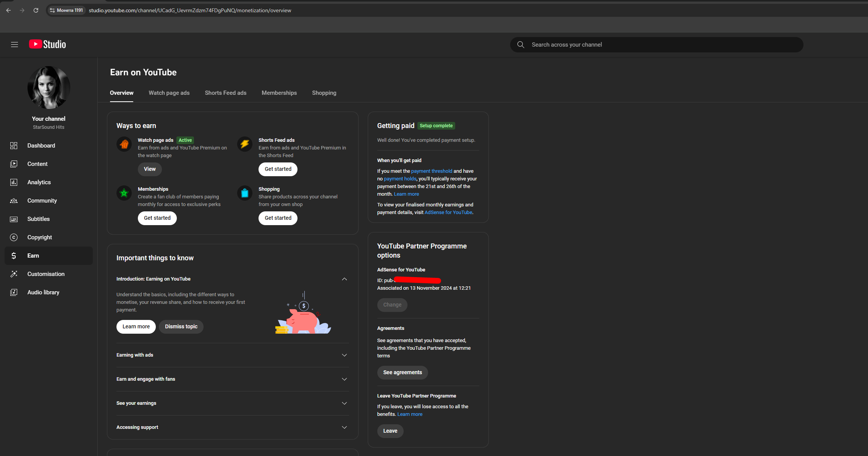
Task: Open Customisation in the sidebar
Action: coord(48,274)
